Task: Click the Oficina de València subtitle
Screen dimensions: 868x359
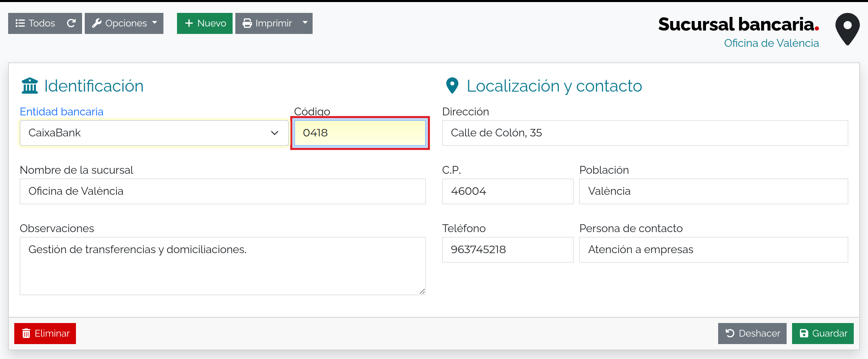Action: (x=771, y=43)
